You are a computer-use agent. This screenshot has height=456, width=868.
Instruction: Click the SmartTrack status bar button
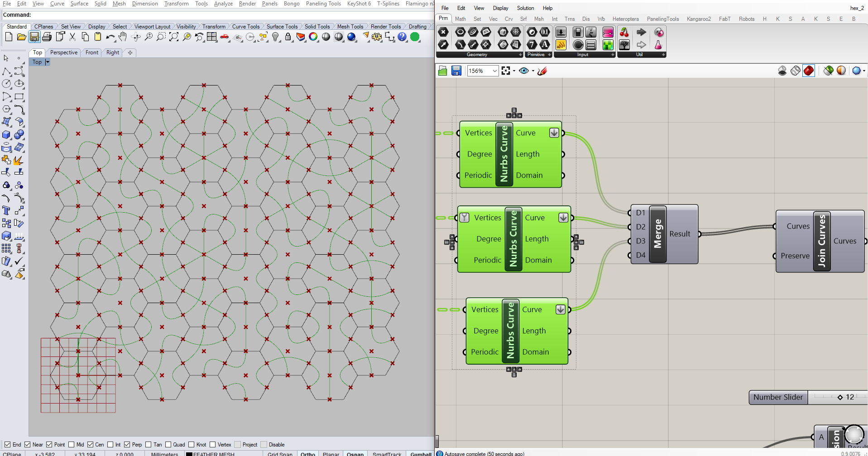click(387, 453)
